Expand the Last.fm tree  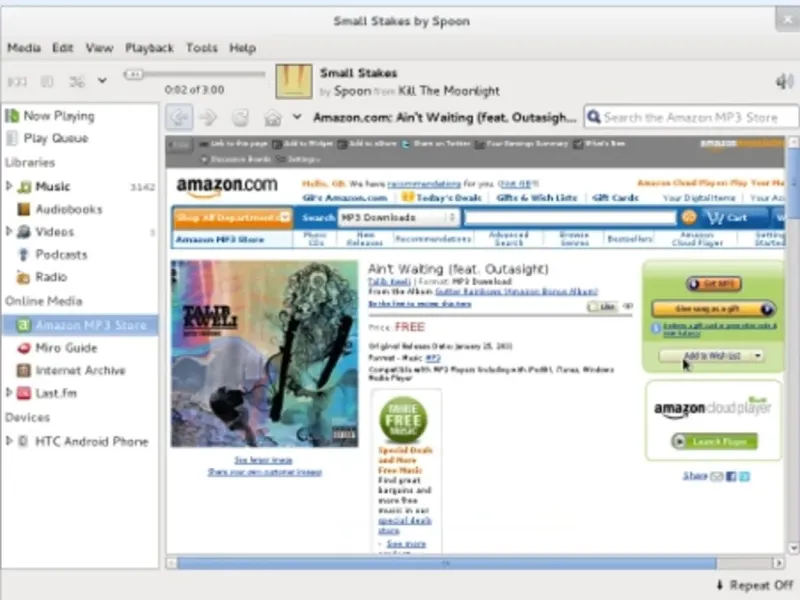(x=9, y=392)
